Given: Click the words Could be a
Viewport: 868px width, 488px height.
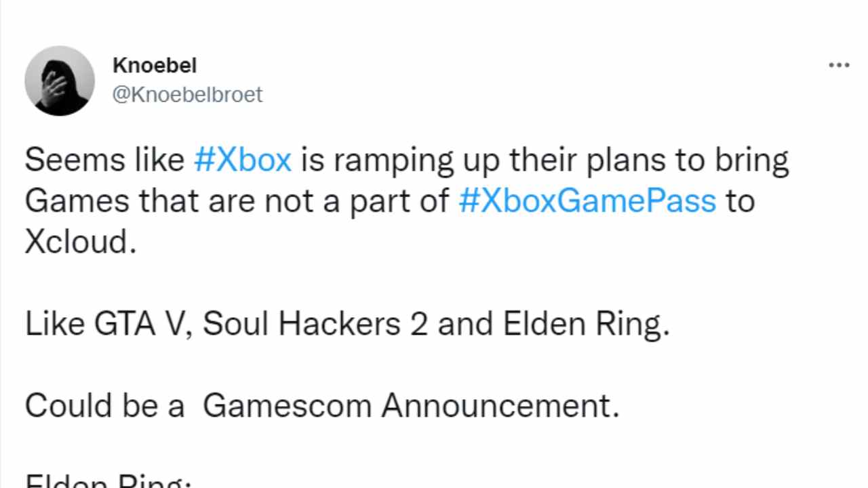Looking at the screenshot, I should click(104, 406).
